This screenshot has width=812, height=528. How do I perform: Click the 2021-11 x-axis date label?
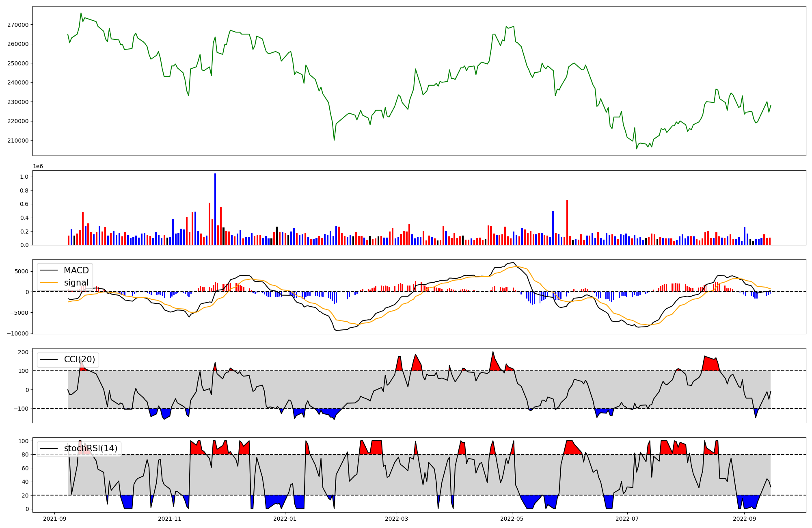(170, 519)
